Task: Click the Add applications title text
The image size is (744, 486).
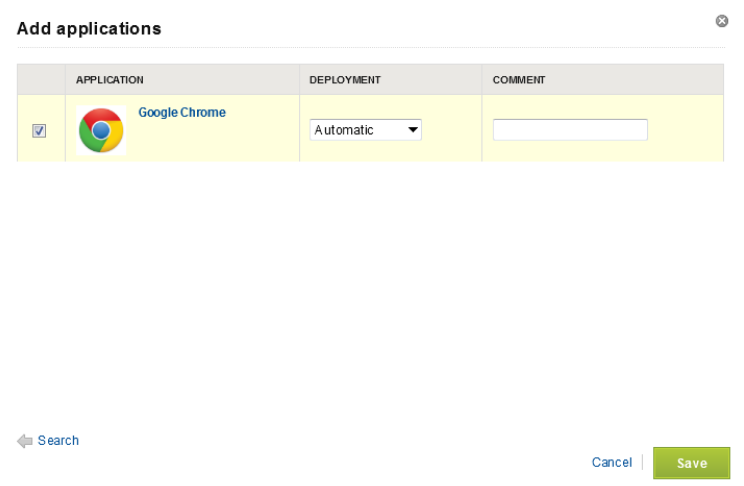Action: coord(89,29)
